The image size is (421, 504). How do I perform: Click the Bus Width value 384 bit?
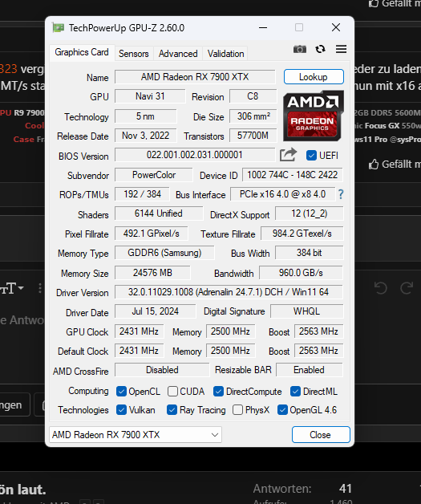(310, 253)
